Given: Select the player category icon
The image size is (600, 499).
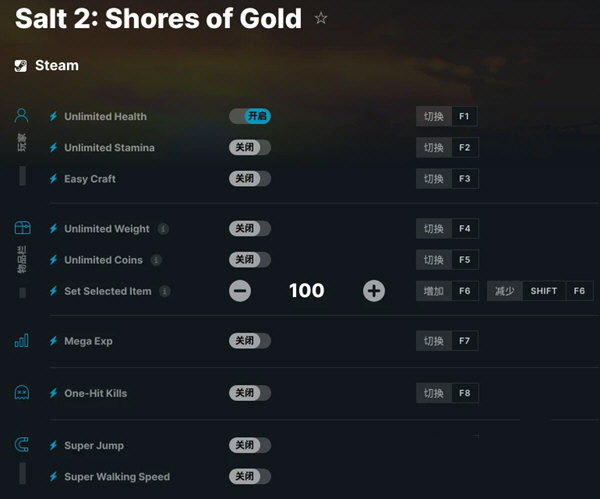Looking at the screenshot, I should [21, 115].
